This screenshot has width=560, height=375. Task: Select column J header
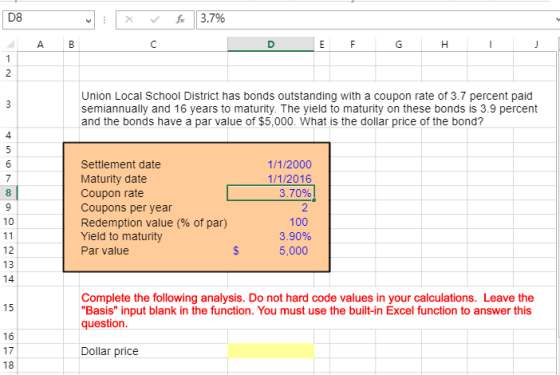point(536,44)
